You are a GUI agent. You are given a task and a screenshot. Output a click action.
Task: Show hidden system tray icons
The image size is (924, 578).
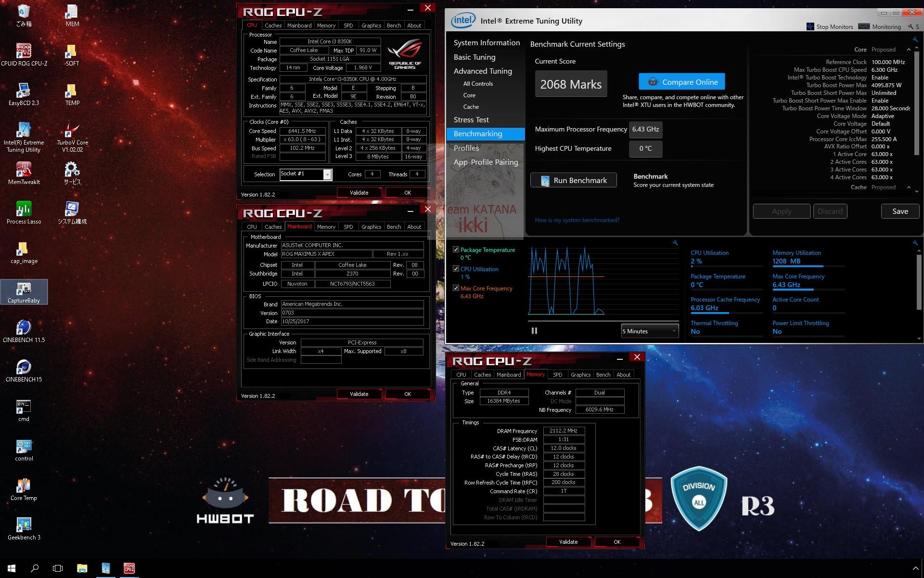[x=915, y=568]
